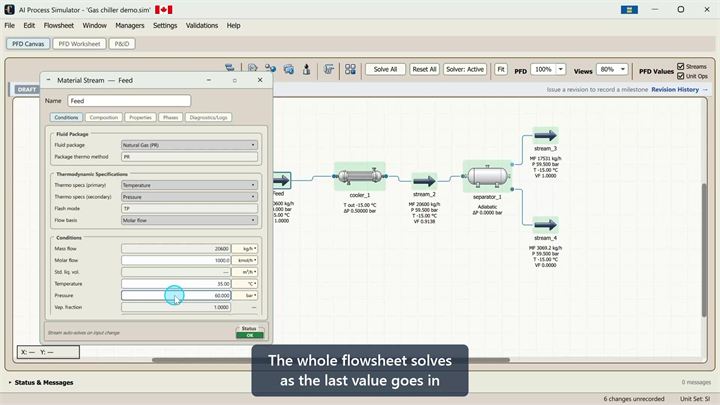Switch to the P&ID tab

[122, 44]
